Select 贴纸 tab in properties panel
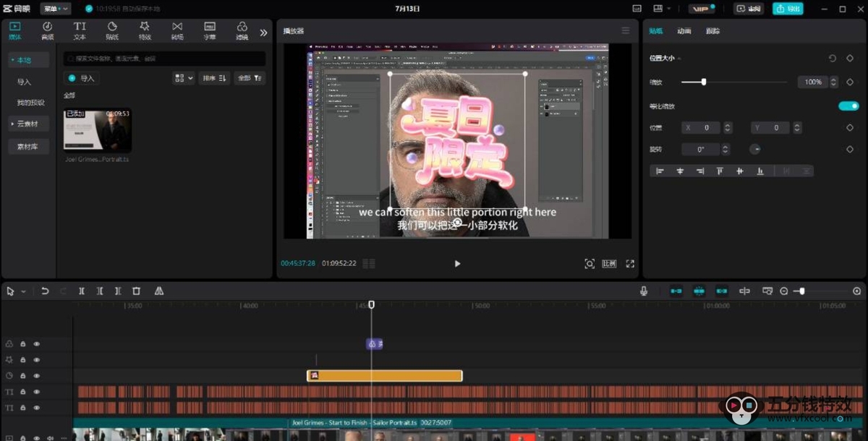 click(656, 31)
